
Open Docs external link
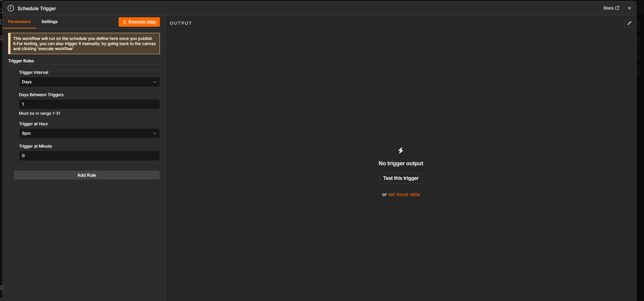pos(611,8)
